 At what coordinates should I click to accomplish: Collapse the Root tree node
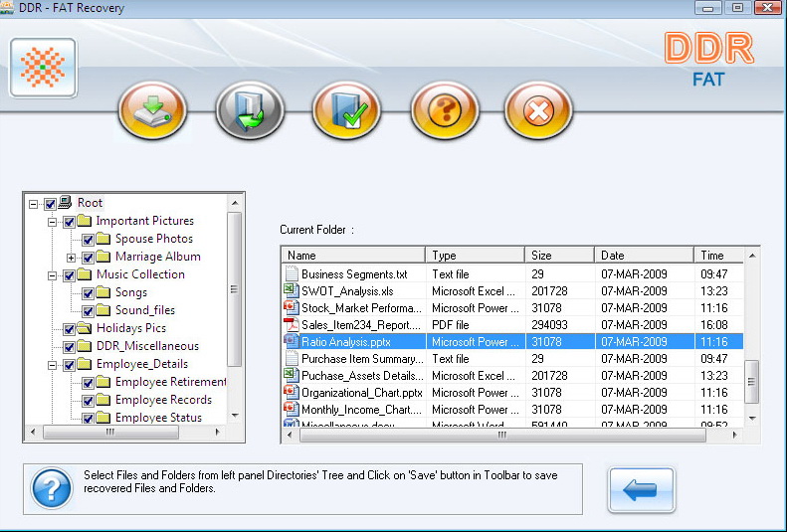pyautogui.click(x=34, y=204)
